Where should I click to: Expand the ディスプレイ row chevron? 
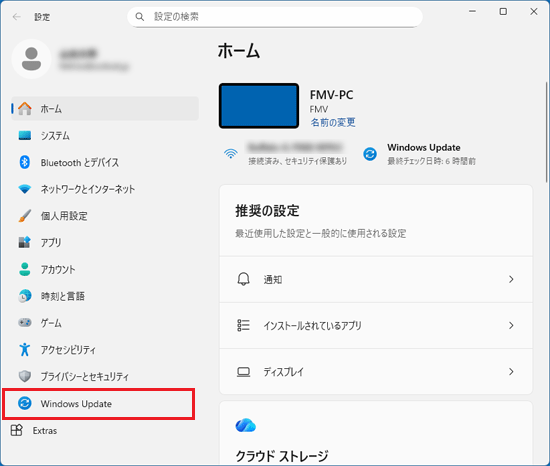tap(511, 372)
